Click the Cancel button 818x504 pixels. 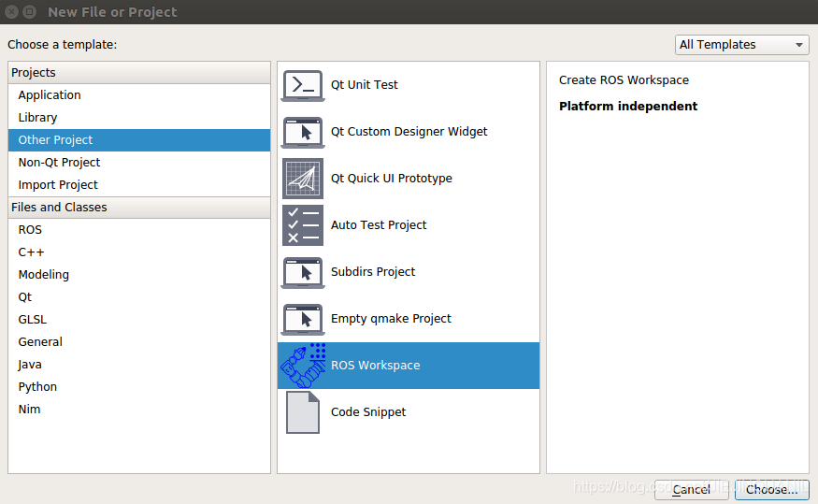tap(691, 489)
